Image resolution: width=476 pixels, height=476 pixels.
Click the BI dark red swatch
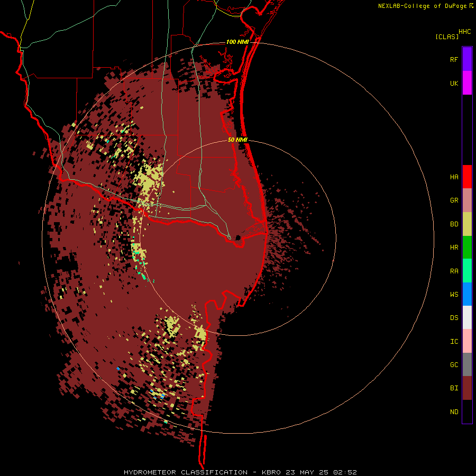tap(467, 388)
